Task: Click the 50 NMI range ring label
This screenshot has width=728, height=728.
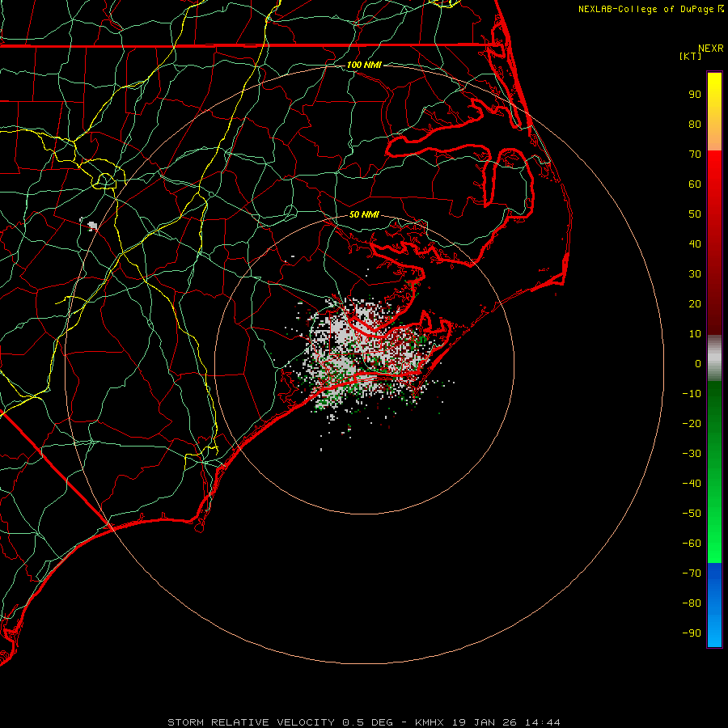Action: tap(364, 214)
